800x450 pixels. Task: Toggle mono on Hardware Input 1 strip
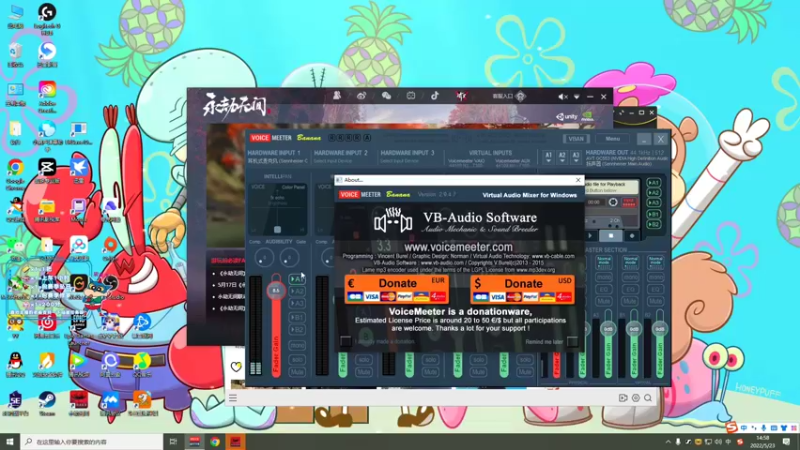[x=297, y=346]
